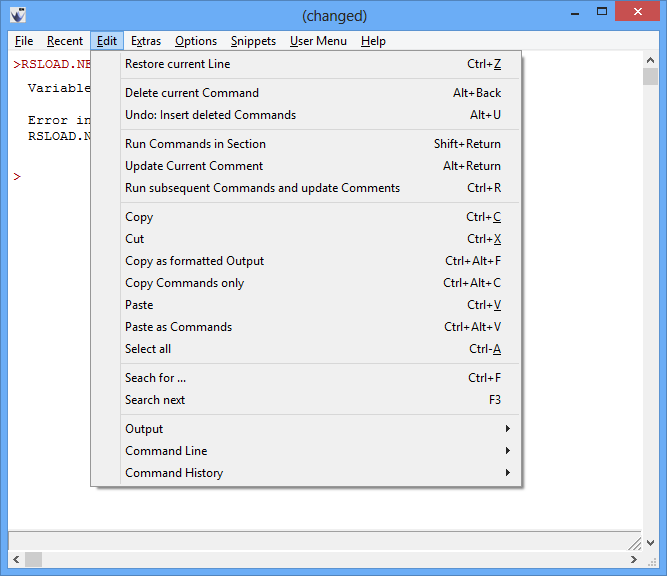Minimize the window

click(x=575, y=13)
